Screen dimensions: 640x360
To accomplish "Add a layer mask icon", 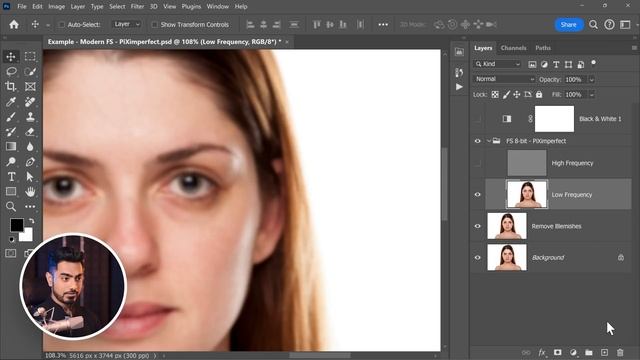I will [558, 353].
